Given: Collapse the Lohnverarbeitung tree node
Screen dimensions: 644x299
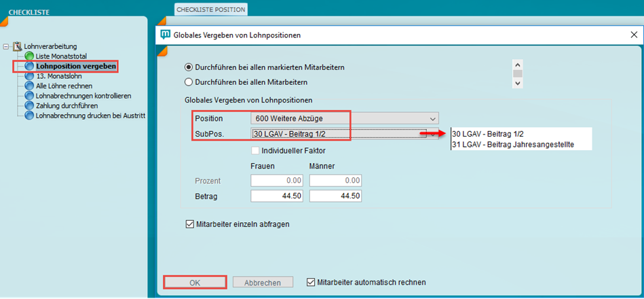Looking at the screenshot, I should point(6,47).
